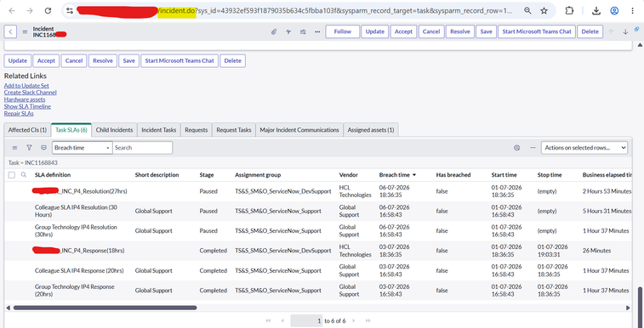The image size is (644, 328).
Task: Toggle the select-all rows checkbox
Action: (x=12, y=175)
